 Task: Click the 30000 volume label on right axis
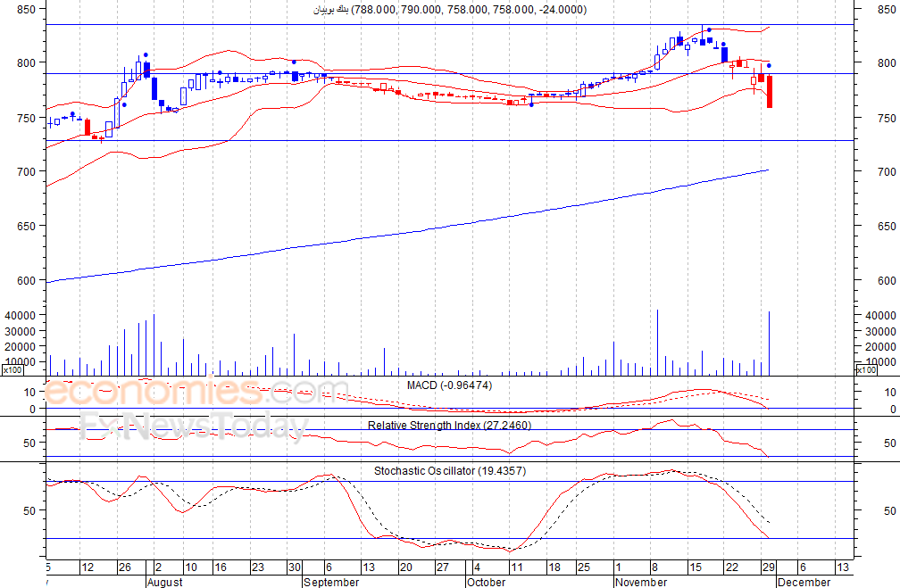(880, 332)
